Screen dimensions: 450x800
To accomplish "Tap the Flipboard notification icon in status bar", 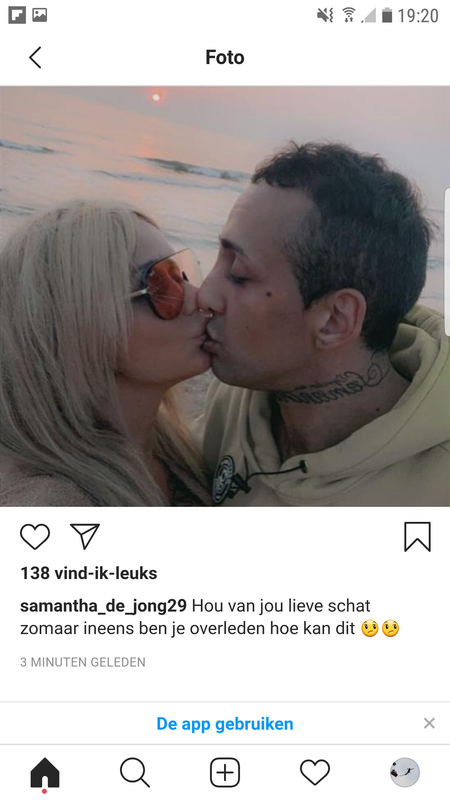I will click(x=17, y=15).
